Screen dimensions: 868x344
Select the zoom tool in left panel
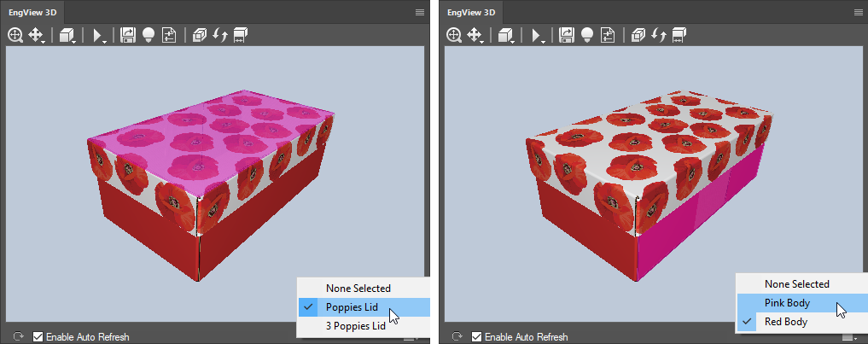tap(15, 35)
